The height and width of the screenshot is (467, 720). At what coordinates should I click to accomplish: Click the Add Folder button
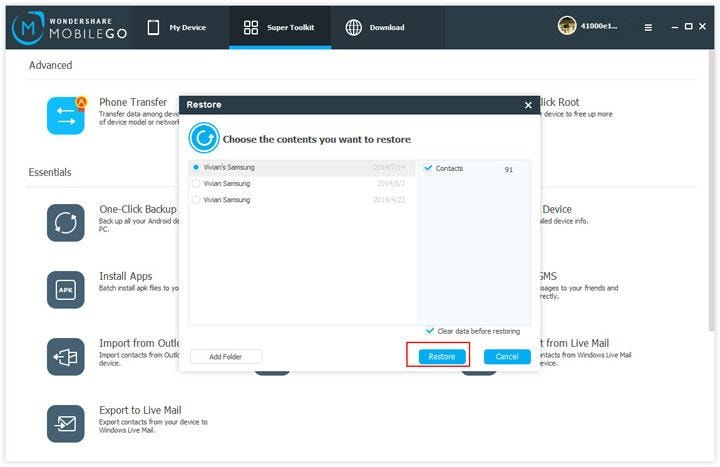pos(226,357)
